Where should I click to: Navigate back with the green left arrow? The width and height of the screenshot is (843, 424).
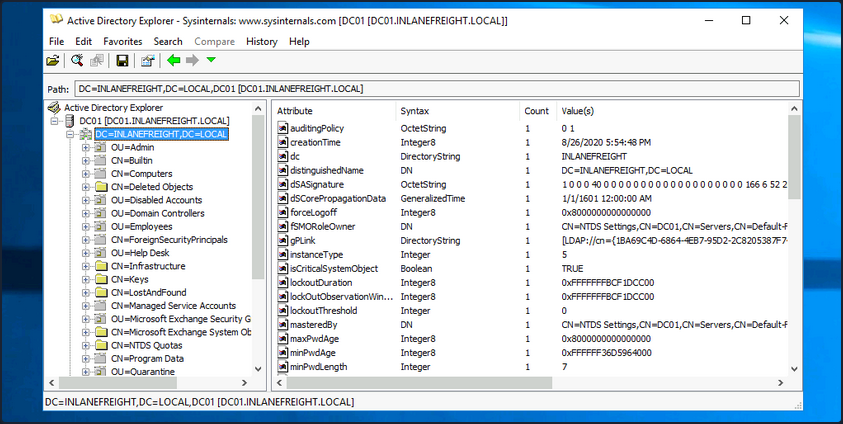pos(173,61)
